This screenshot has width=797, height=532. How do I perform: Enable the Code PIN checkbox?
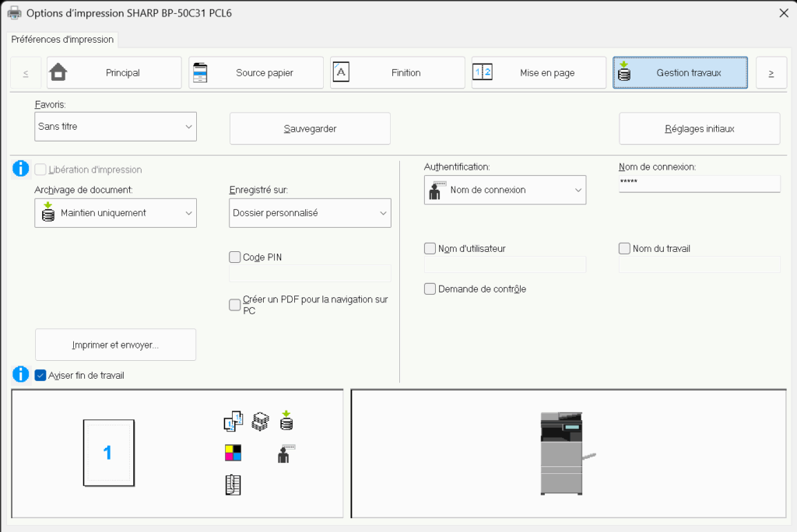point(235,257)
